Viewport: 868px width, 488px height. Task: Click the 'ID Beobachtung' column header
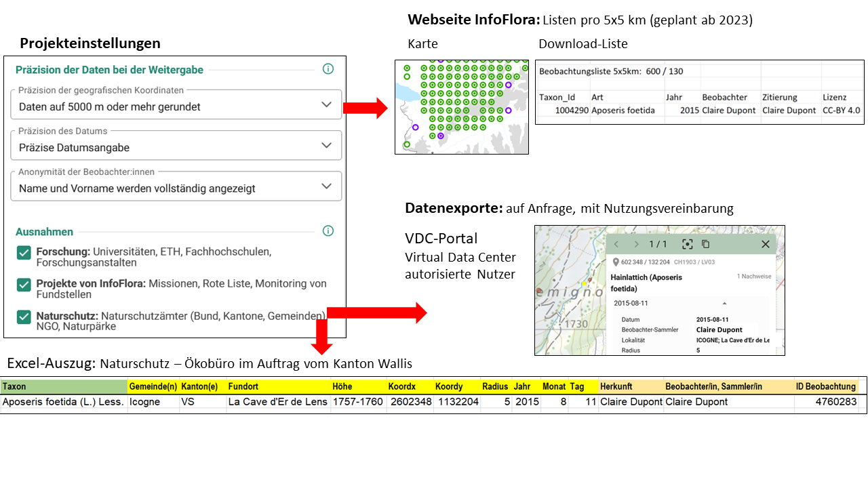click(x=826, y=386)
